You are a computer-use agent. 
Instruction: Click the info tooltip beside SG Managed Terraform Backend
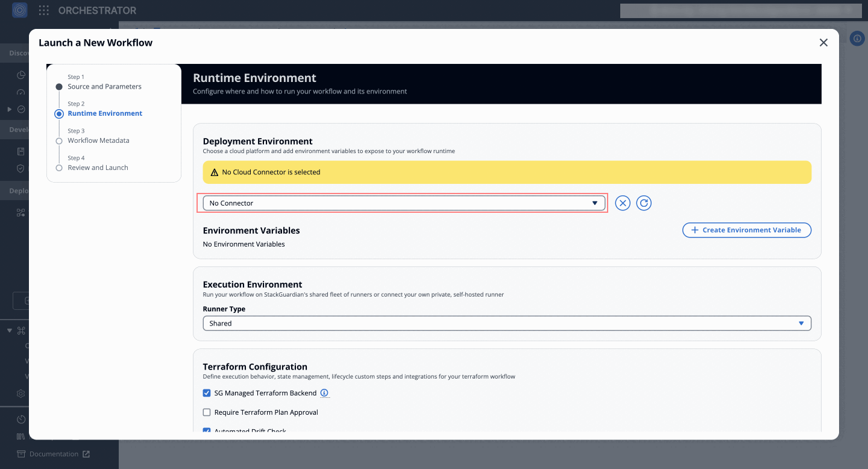pos(324,392)
